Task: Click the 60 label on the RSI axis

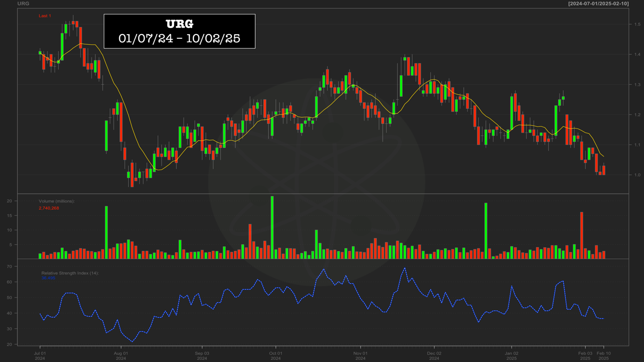Action: tap(10, 282)
